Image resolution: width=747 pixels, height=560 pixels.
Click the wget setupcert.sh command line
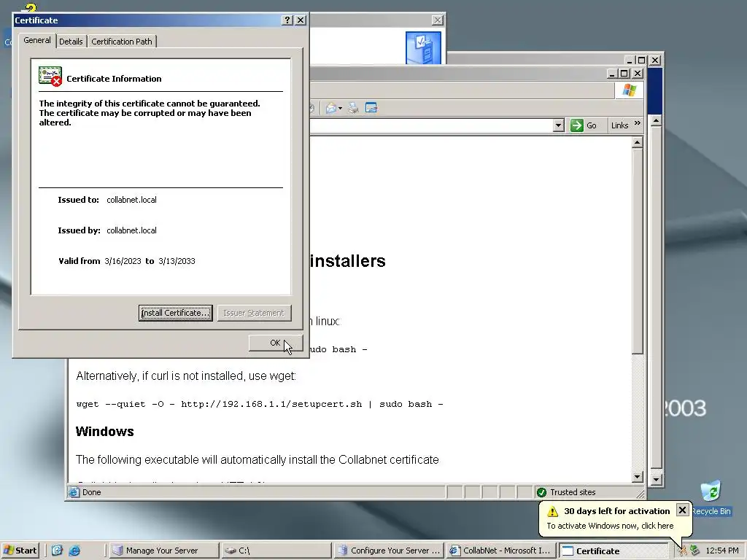click(x=260, y=404)
